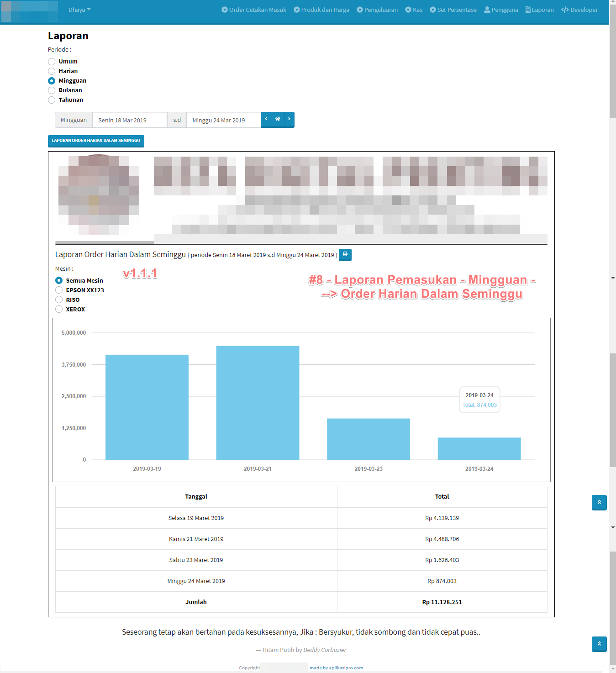
Task: Go to next week arrow
Action: 289,120
